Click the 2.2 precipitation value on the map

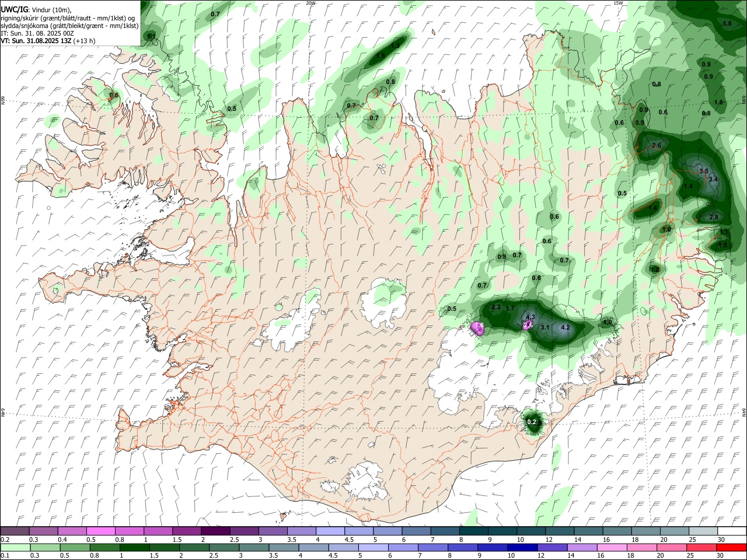coord(497,307)
